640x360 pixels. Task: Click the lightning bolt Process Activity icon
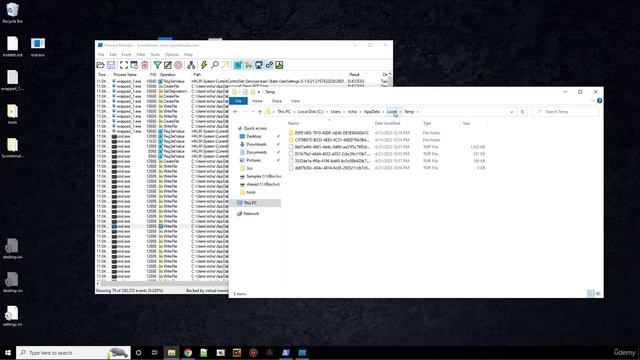[203, 65]
